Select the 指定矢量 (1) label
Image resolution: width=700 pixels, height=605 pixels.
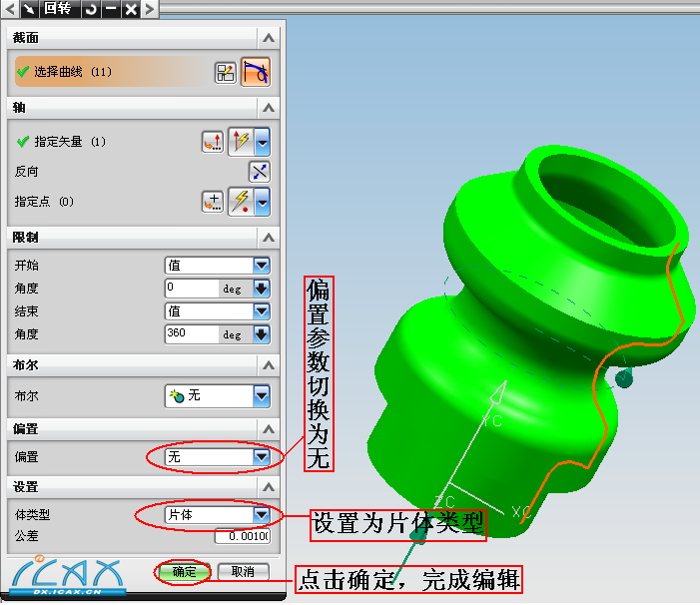(70, 142)
